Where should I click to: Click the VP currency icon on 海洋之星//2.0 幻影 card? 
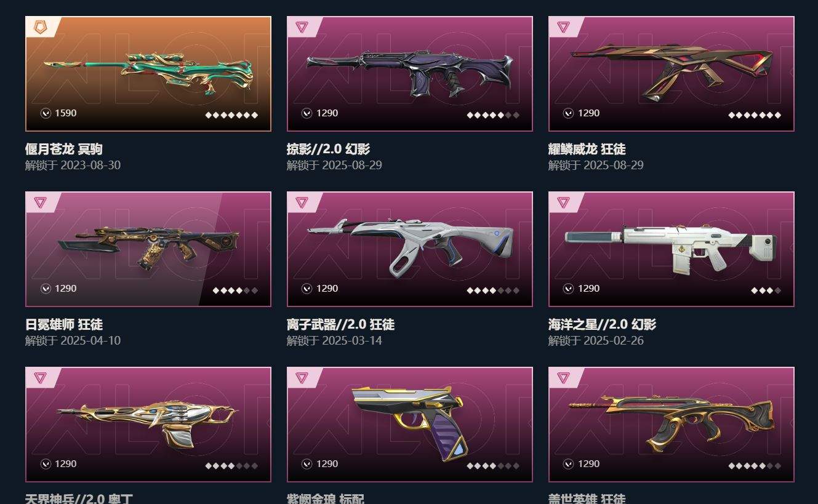[569, 289]
